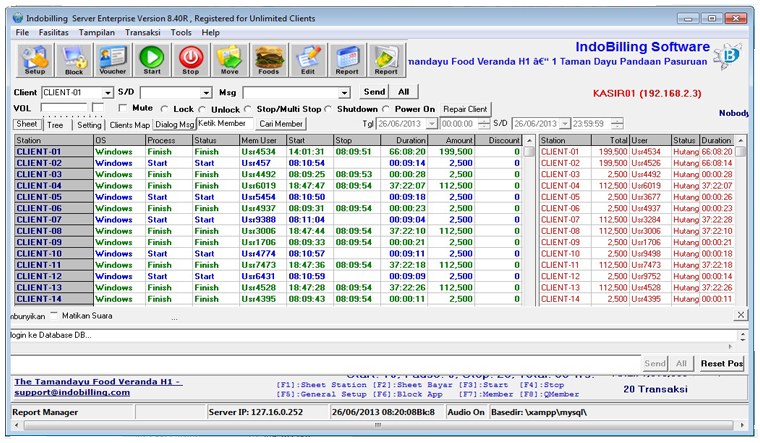Click scroll up arrow of right billing table

pyautogui.click(x=740, y=140)
